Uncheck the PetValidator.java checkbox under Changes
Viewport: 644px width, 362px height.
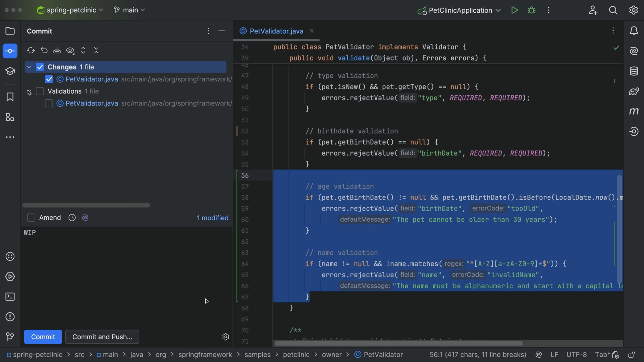tap(49, 79)
